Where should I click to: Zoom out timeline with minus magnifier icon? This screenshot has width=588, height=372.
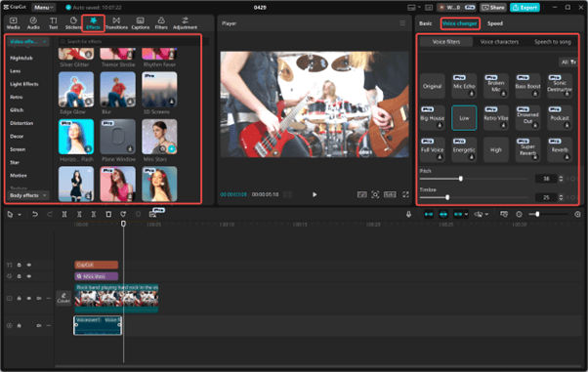[x=519, y=214]
